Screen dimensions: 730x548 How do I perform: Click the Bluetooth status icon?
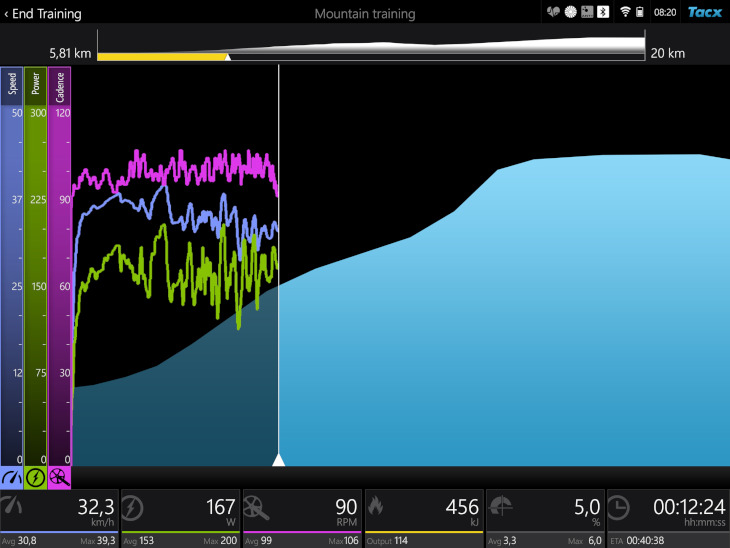603,12
